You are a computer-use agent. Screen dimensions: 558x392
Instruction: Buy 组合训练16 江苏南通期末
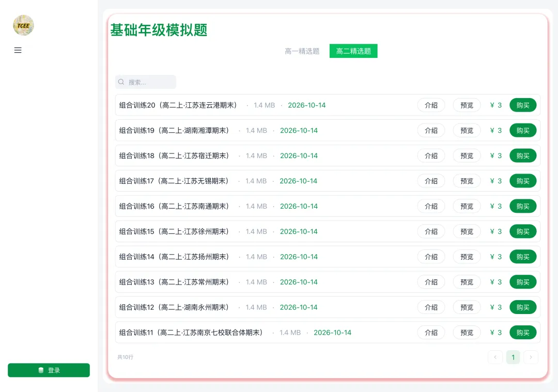coord(523,206)
